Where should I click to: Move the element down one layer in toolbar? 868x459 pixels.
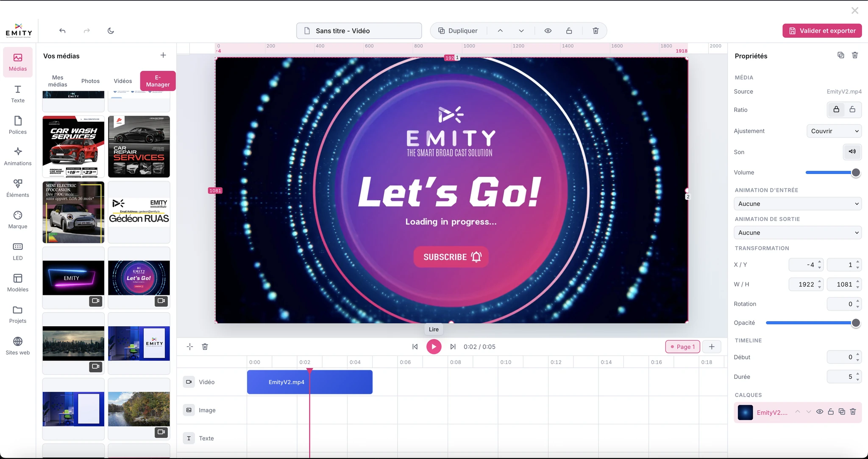pyautogui.click(x=521, y=31)
